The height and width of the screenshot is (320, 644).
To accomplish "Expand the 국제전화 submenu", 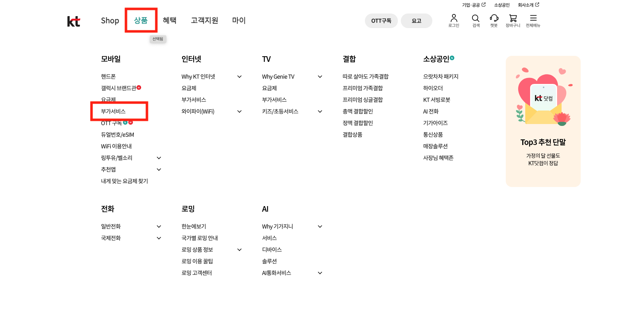I will [x=159, y=238].
